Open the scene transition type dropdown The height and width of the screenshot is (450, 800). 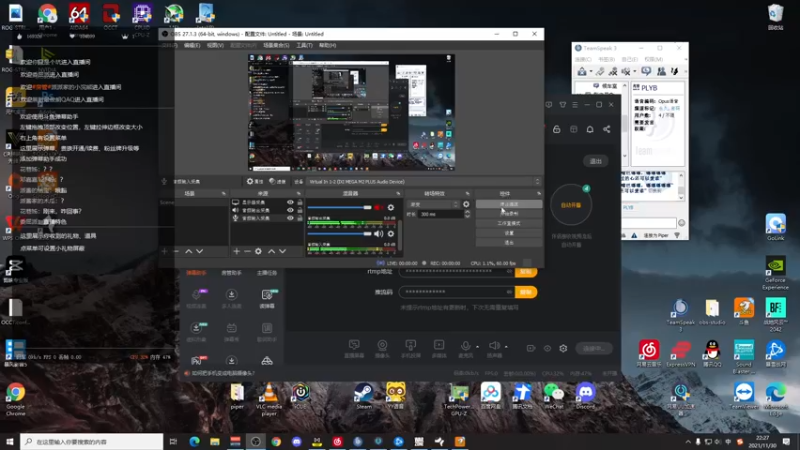pos(434,204)
